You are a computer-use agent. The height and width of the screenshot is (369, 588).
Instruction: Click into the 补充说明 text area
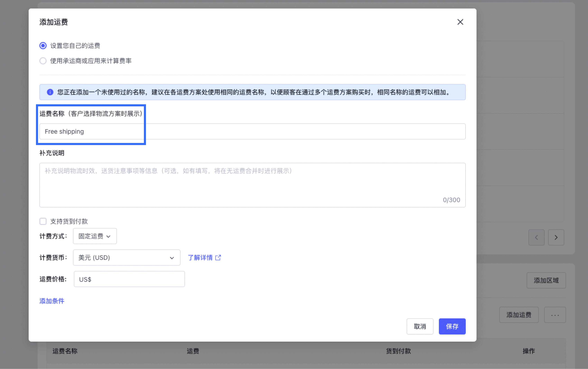252,185
